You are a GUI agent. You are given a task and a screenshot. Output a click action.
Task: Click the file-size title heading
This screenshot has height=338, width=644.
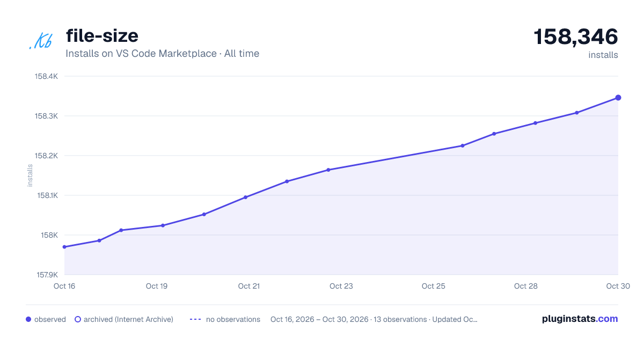(x=102, y=36)
